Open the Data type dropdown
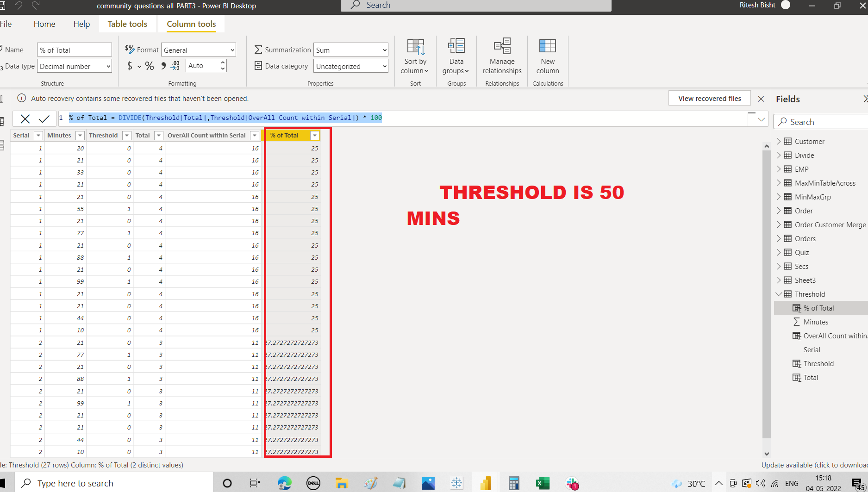 tap(75, 66)
